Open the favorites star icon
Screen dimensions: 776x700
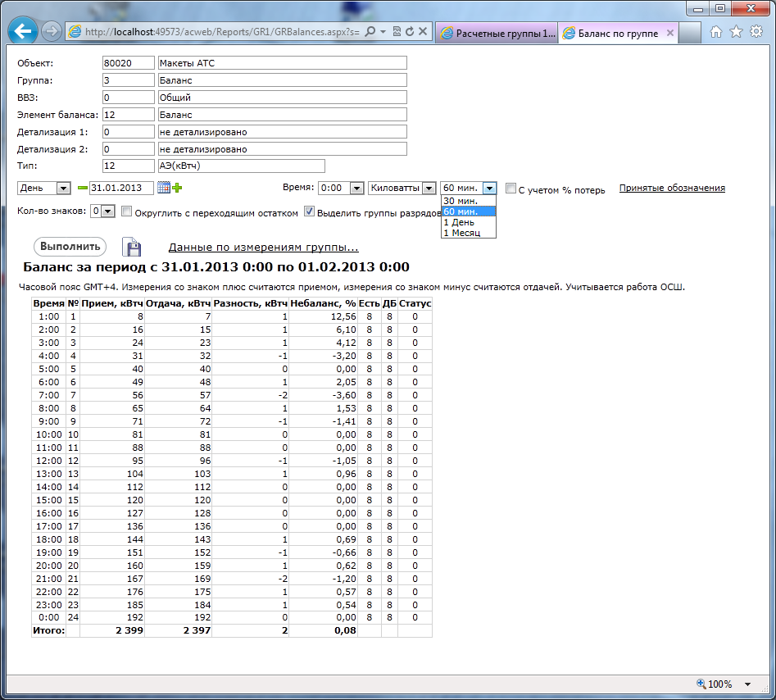(x=736, y=32)
